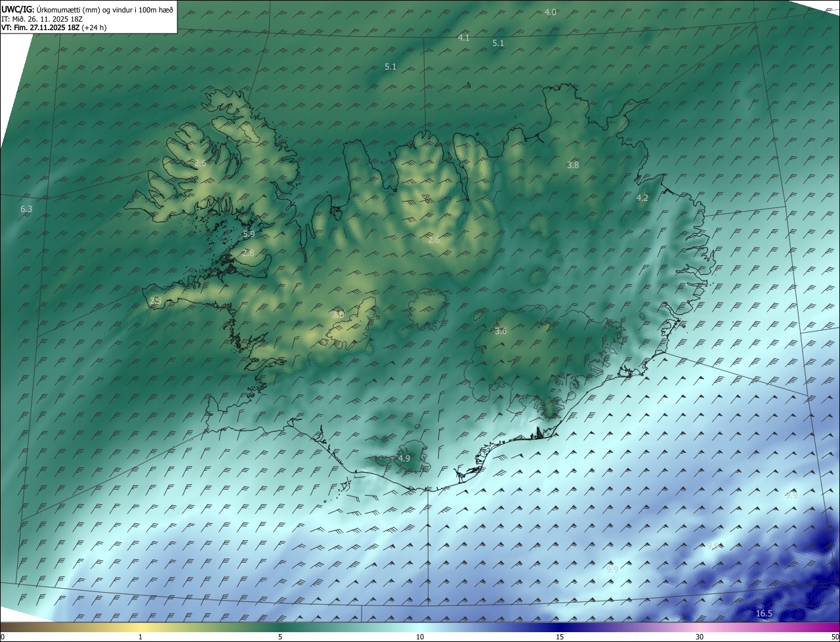
Task: Click the 2.8 value label below 5.9
Action: [x=248, y=253]
